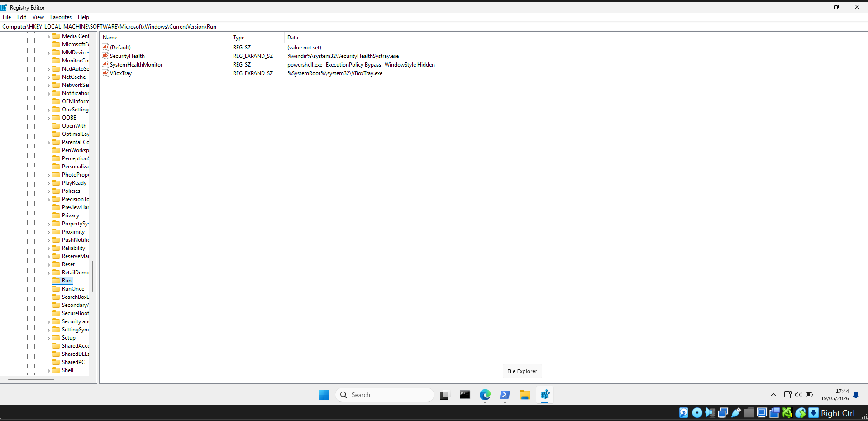Expand the Shell key
The height and width of the screenshot is (421, 868).
coord(48,370)
